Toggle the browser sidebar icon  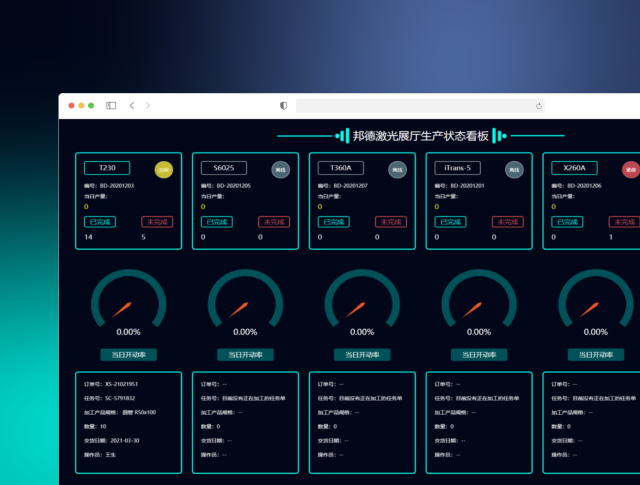pos(111,106)
